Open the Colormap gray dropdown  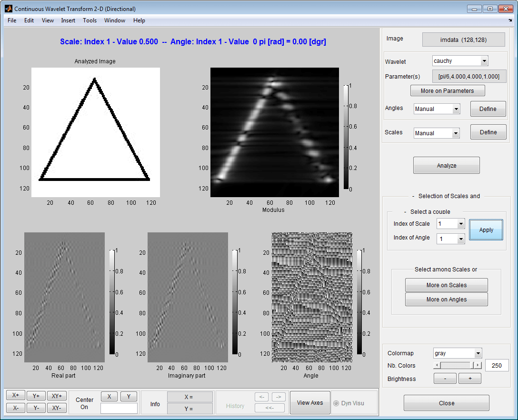pyautogui.click(x=457, y=353)
